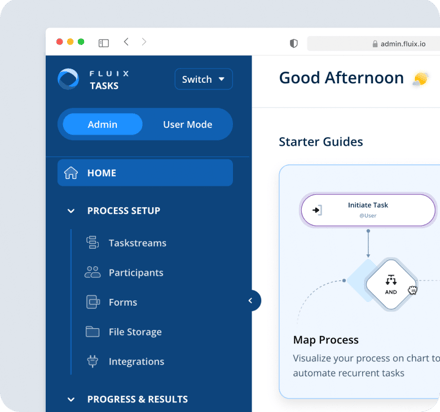Open the Switch dropdown
Viewport: 440px width, 412px height.
pos(203,79)
